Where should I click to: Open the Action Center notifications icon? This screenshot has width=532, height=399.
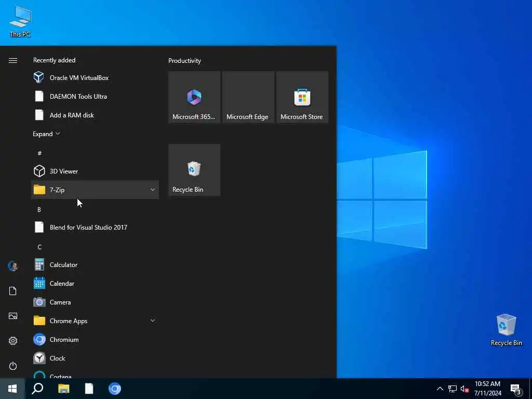pos(516,389)
